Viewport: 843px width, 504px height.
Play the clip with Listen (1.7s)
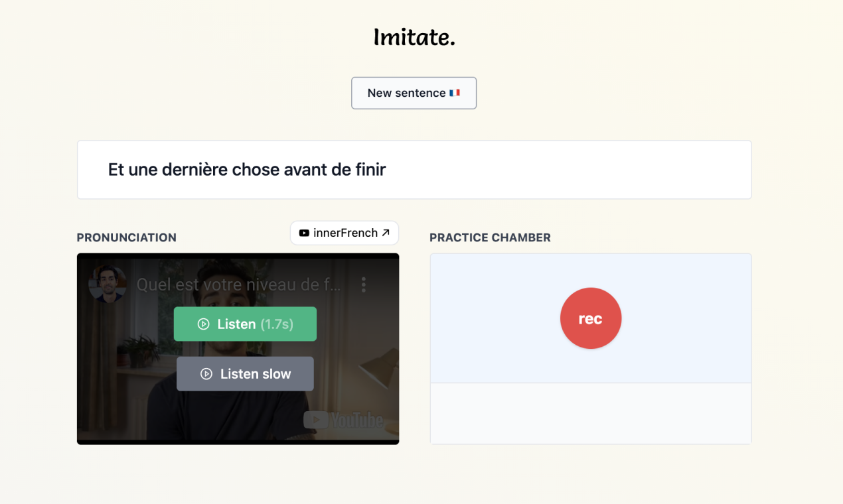pos(245,324)
